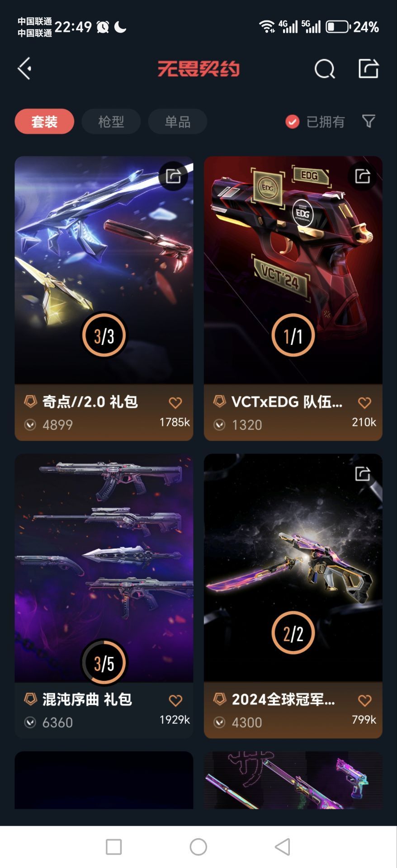Tap the Android home circle button
397x868 pixels.
click(x=198, y=847)
